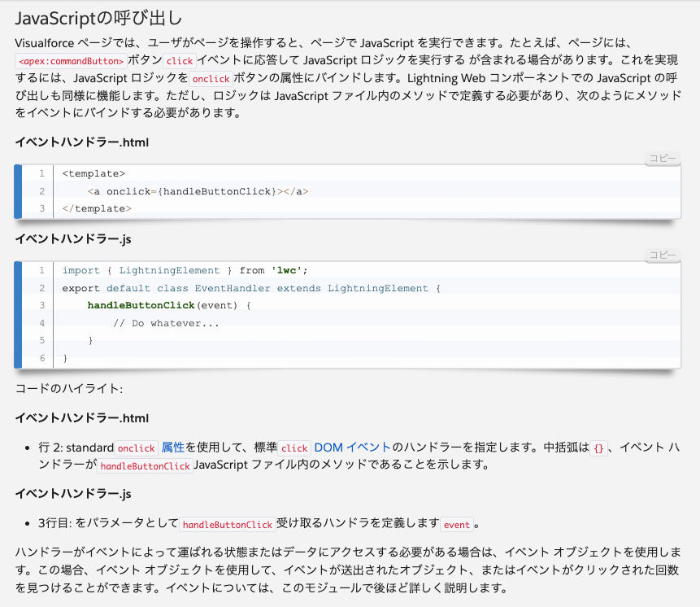700x607 pixels.
Task: Click the handleButtonClick code in 3行目 bullet
Action: click(227, 524)
